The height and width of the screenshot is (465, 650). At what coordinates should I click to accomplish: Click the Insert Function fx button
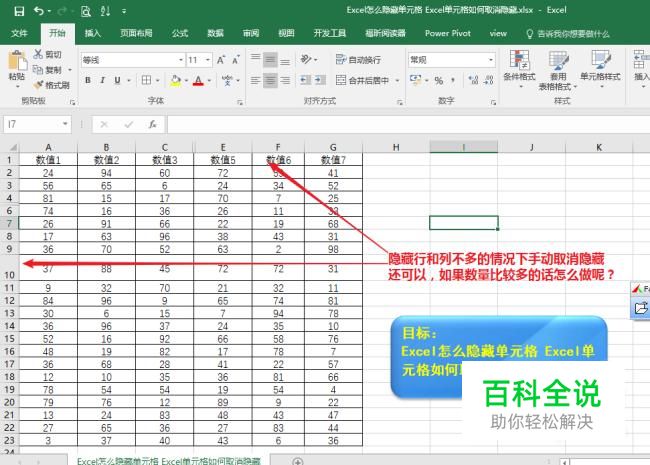pos(153,124)
